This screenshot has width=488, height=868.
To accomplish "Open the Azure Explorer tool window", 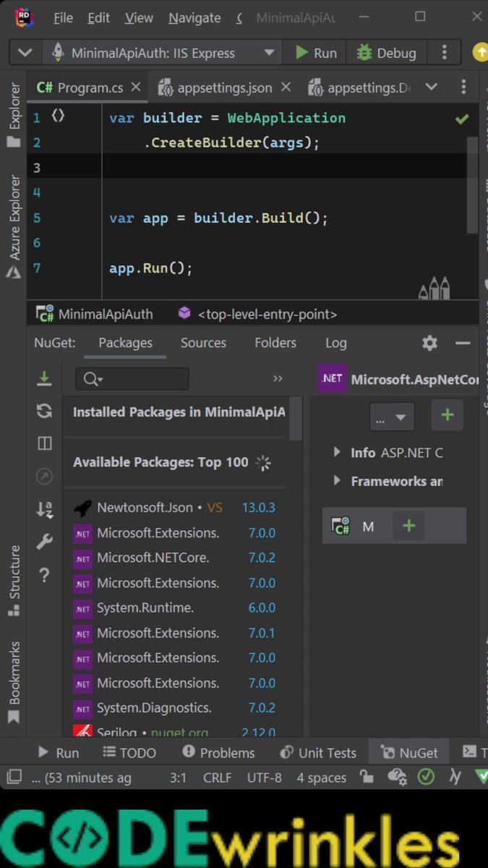I will 14,226.
